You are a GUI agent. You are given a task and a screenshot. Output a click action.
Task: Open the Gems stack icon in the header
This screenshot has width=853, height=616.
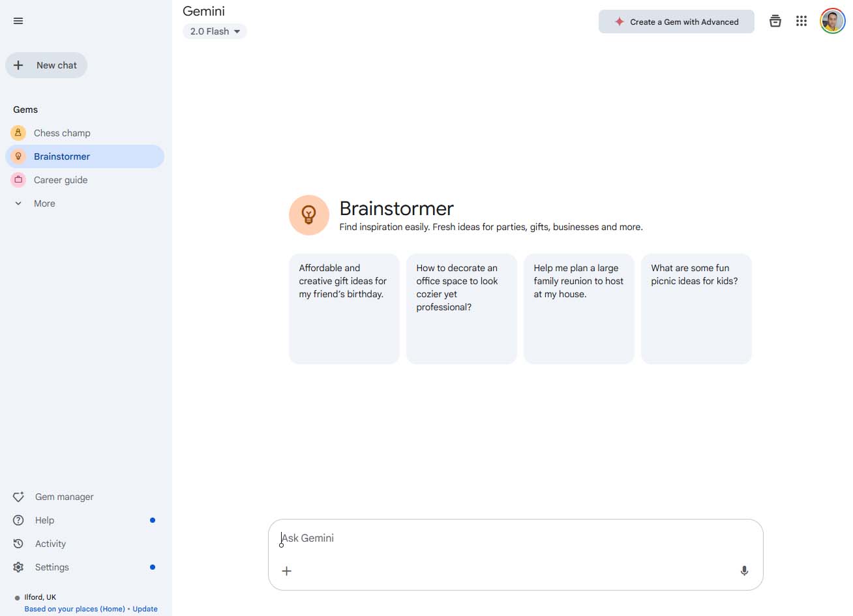(x=775, y=22)
